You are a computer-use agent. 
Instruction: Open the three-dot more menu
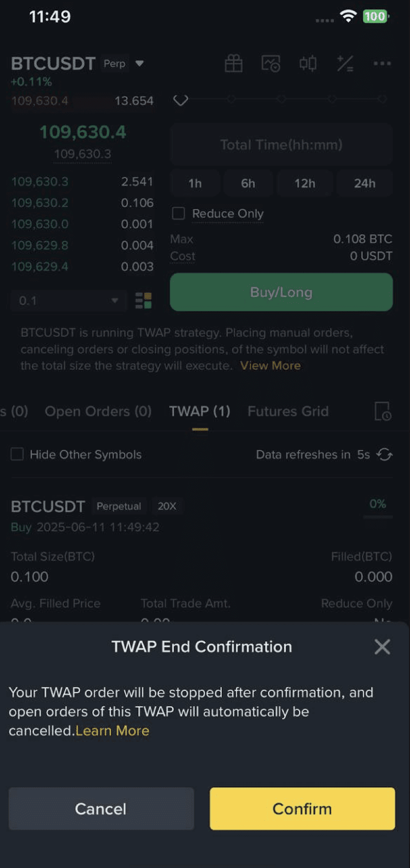pyautogui.click(x=382, y=63)
